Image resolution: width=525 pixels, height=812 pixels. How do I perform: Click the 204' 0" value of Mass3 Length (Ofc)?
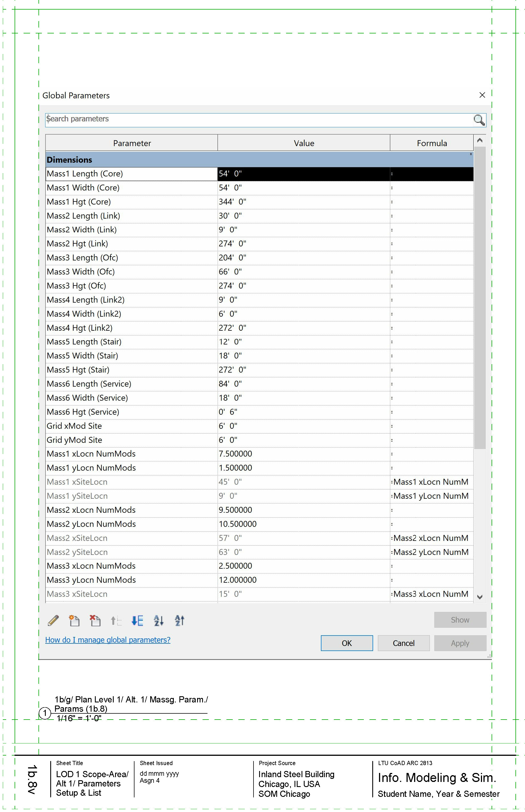[x=304, y=258]
